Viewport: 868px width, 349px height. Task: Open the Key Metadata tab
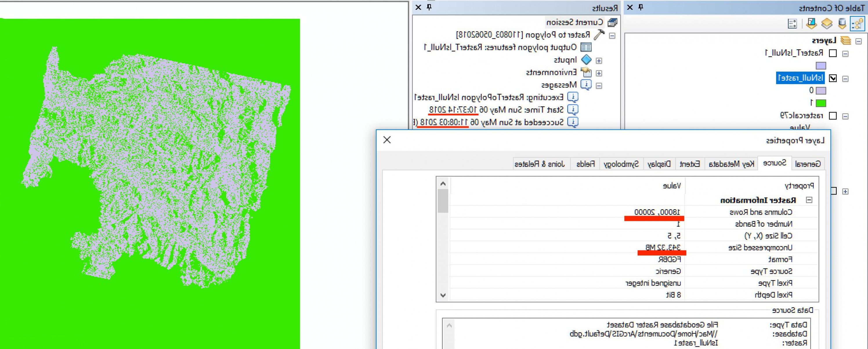pos(731,164)
